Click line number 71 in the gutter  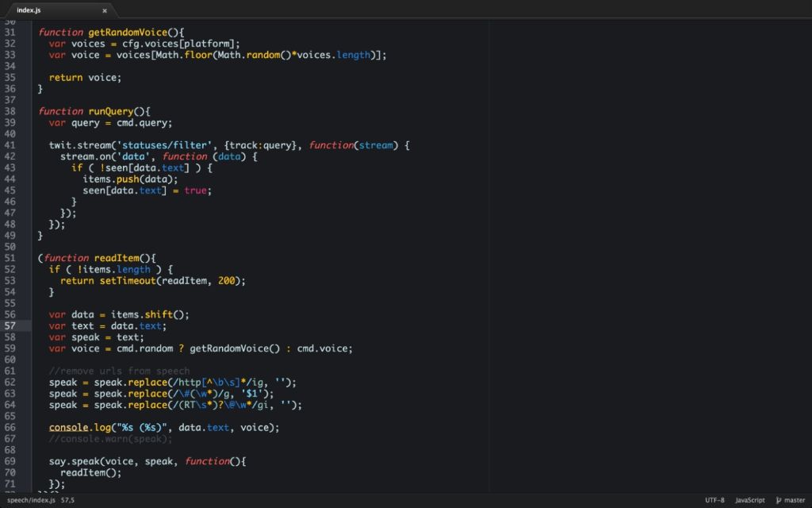(x=10, y=484)
